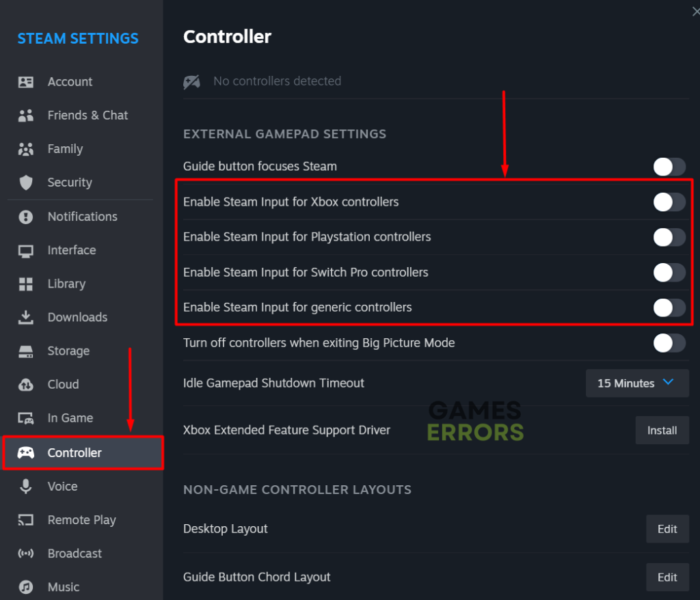This screenshot has width=700, height=600.
Task: Select the Notifications icon
Action: (x=27, y=217)
